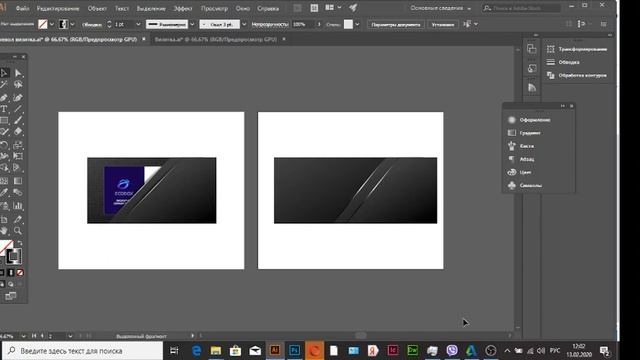Select the Free Transform tool
The width and height of the screenshot is (640, 360).
pyautogui.click(x=18, y=156)
